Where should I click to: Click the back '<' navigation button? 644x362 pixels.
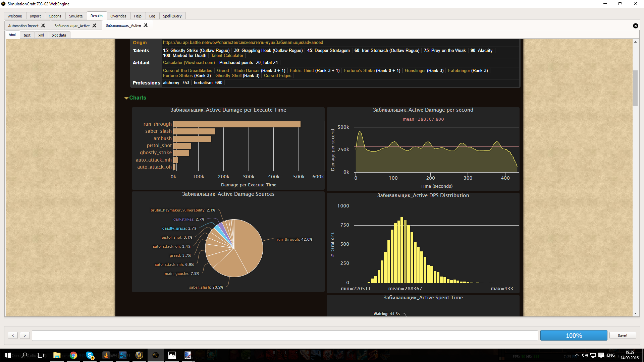point(13,336)
